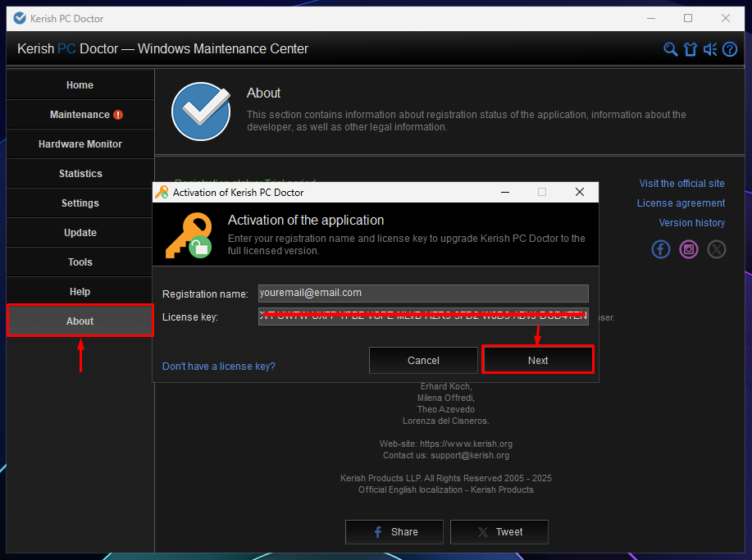Open the Version history link
This screenshot has height=560, width=752.
pyautogui.click(x=691, y=223)
